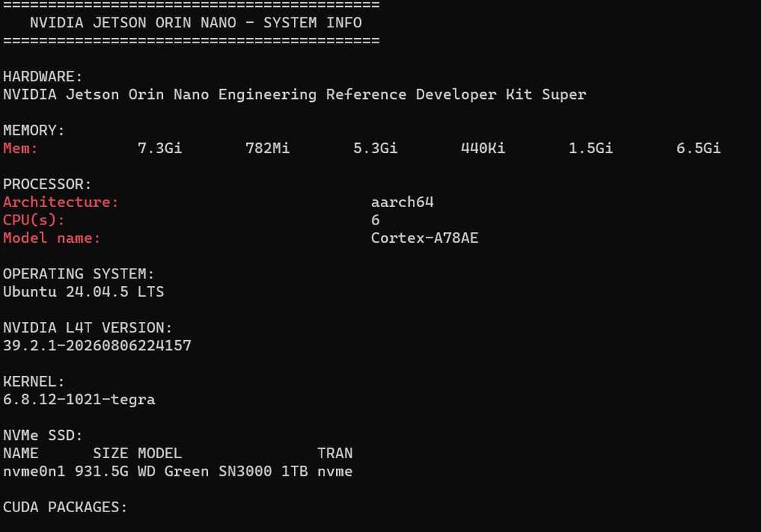
Task: Click the memory value '5.3Gi'
Action: click(x=375, y=148)
